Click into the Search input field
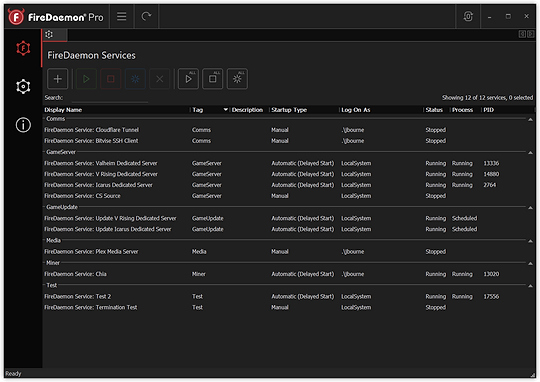The height and width of the screenshot is (382, 540). (x=110, y=98)
